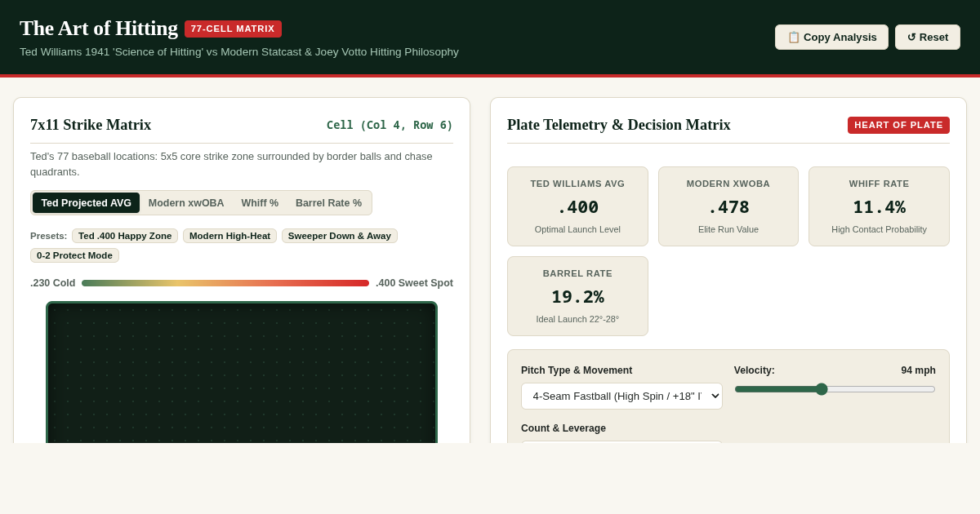Select the Barrel Rate stat card
The width and height of the screenshot is (980, 514).
click(x=577, y=296)
